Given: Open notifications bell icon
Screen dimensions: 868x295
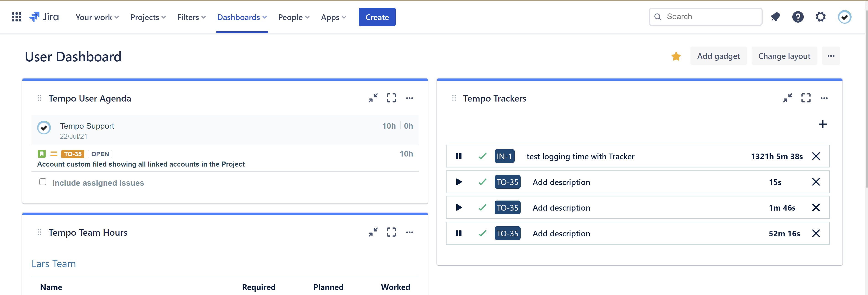Looking at the screenshot, I should coord(775,16).
